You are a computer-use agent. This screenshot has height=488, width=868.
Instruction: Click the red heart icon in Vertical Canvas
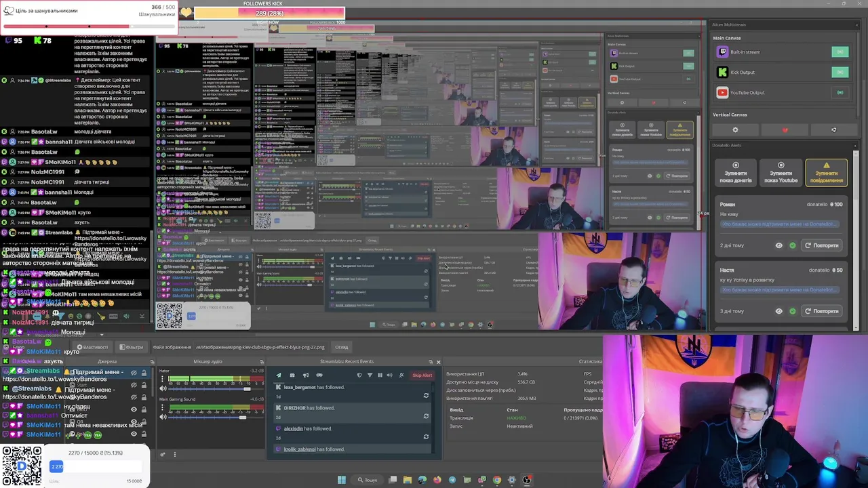[785, 130]
